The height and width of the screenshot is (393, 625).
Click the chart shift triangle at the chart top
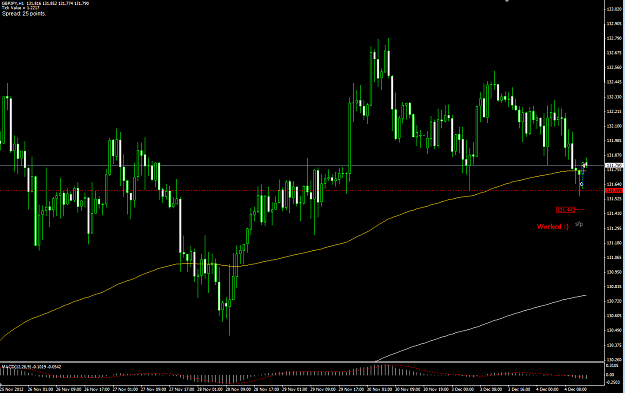507,1
